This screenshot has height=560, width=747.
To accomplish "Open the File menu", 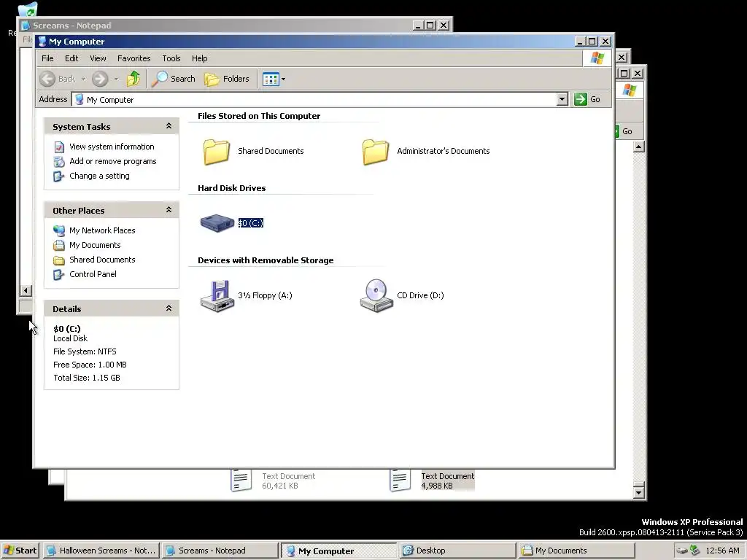I will click(47, 58).
